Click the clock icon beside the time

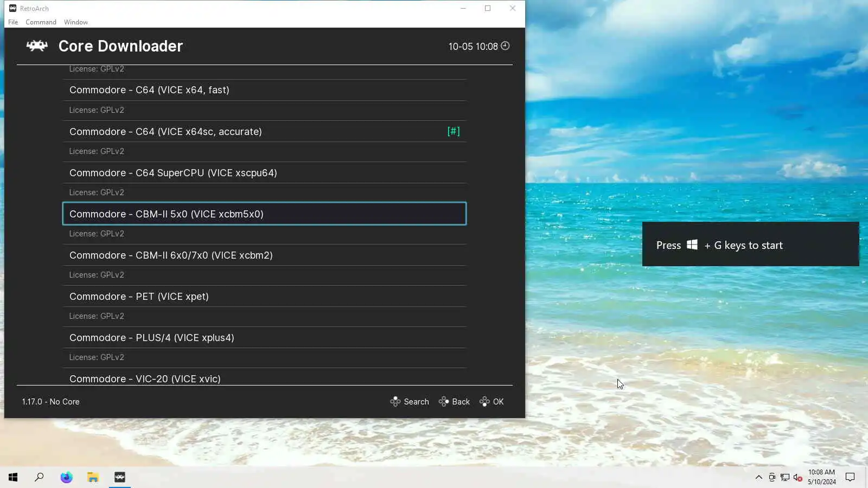pos(505,46)
